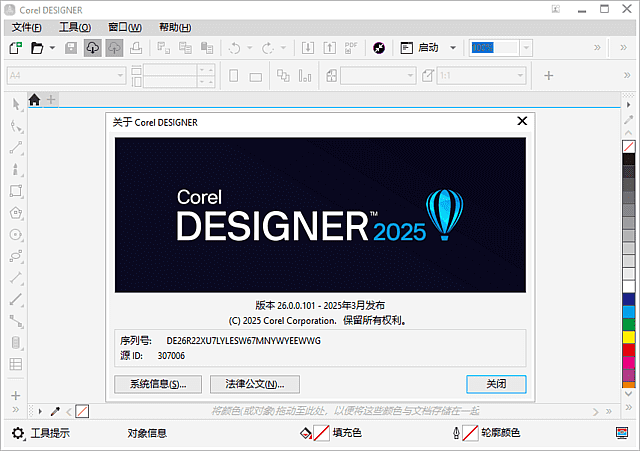The image size is (640, 451).
Task: Open the 帮助 menu
Action: tap(175, 27)
